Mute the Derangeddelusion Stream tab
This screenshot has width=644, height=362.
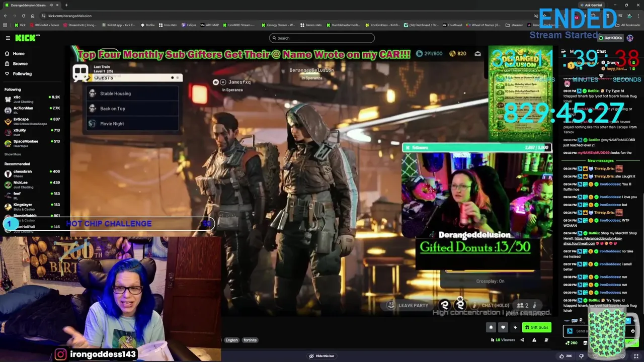[51, 5]
